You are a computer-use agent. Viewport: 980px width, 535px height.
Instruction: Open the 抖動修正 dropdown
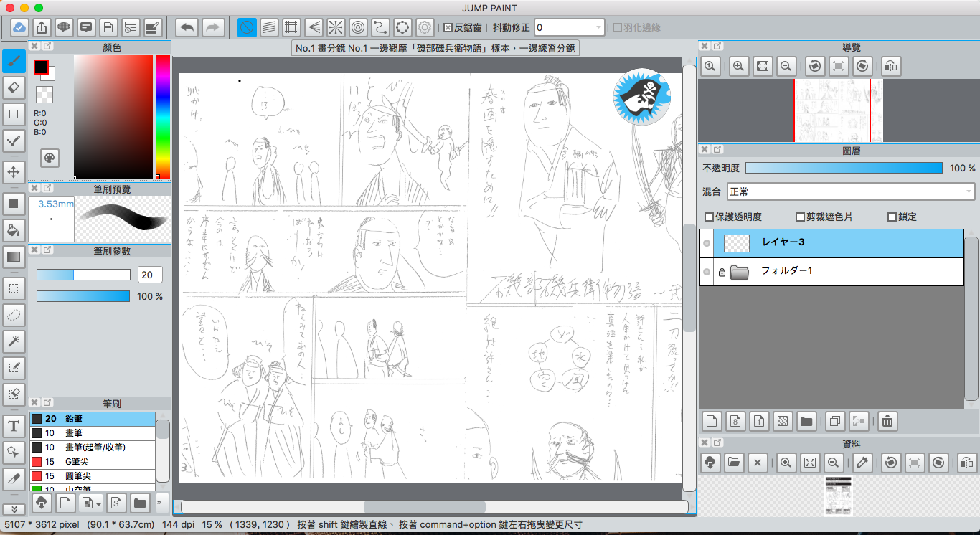[570, 28]
